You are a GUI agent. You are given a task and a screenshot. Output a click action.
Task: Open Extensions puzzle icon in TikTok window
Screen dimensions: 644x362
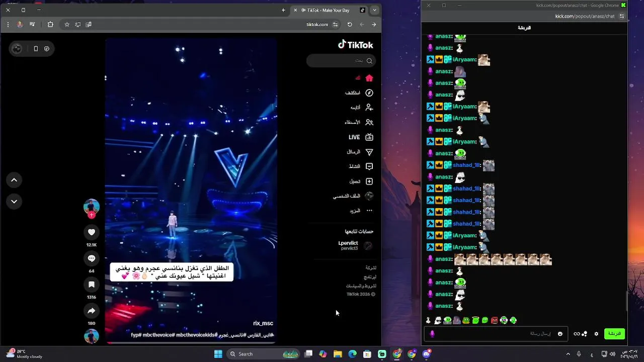[x=50, y=24]
